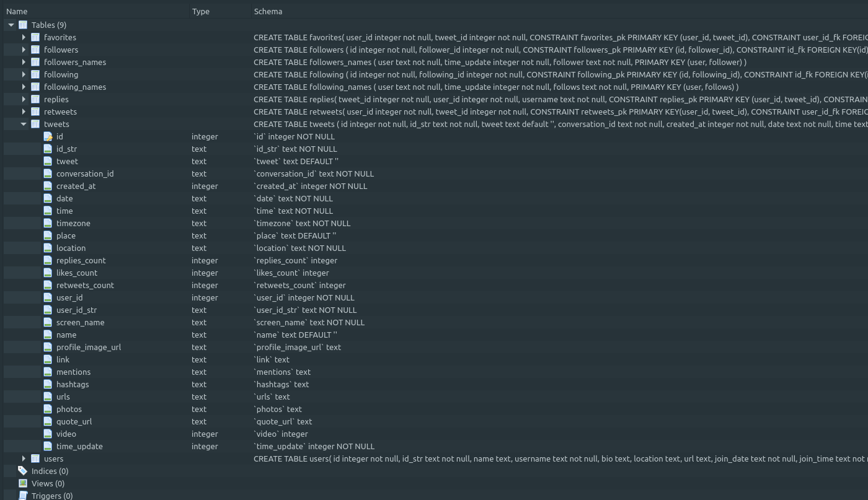Click the column icon beside profile_image_url
Viewport: 868px width, 500px height.
pyautogui.click(x=48, y=347)
